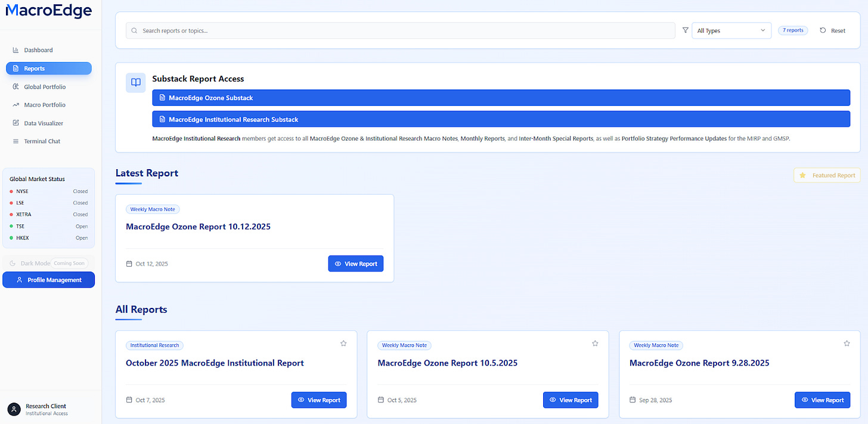868x424 pixels.
Task: Select Reports in the sidebar
Action: point(48,68)
